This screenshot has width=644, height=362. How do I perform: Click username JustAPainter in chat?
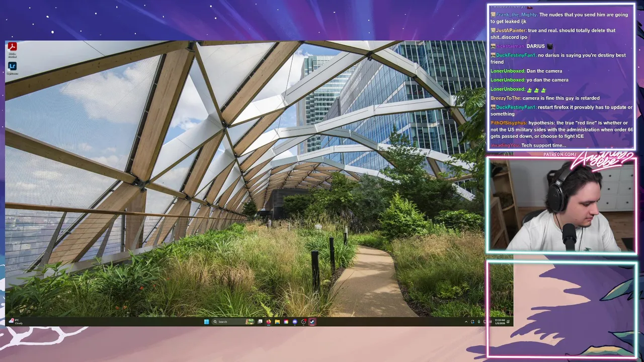pyautogui.click(x=511, y=31)
